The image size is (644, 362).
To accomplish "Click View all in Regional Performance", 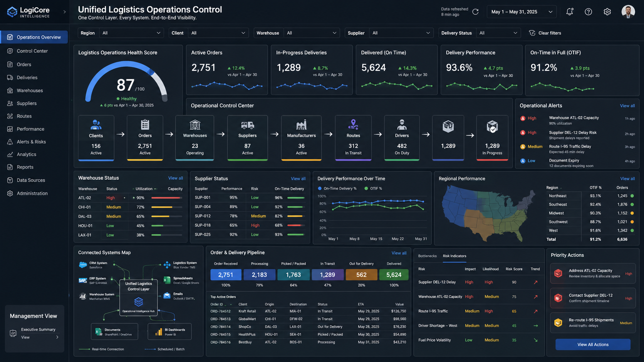I will (627, 179).
